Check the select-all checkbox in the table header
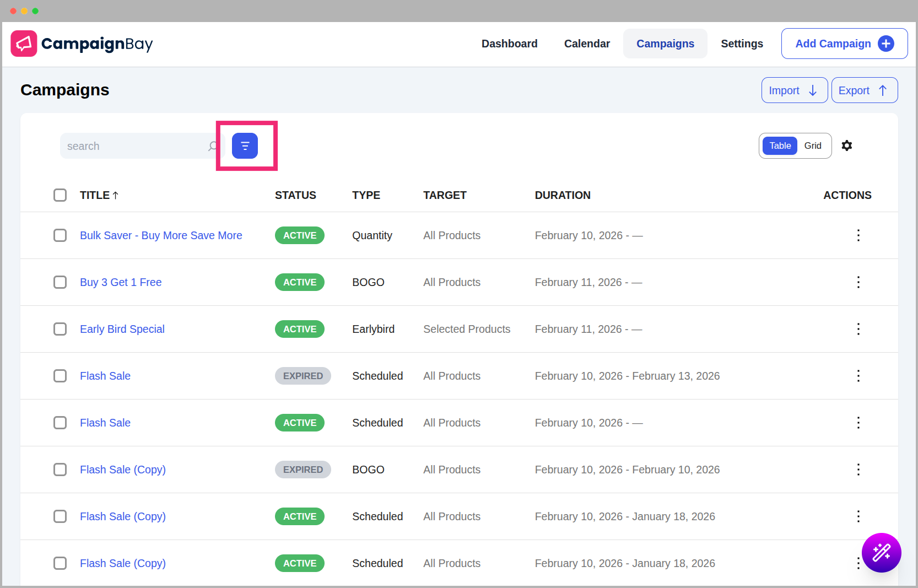This screenshot has width=918, height=588. click(60, 195)
